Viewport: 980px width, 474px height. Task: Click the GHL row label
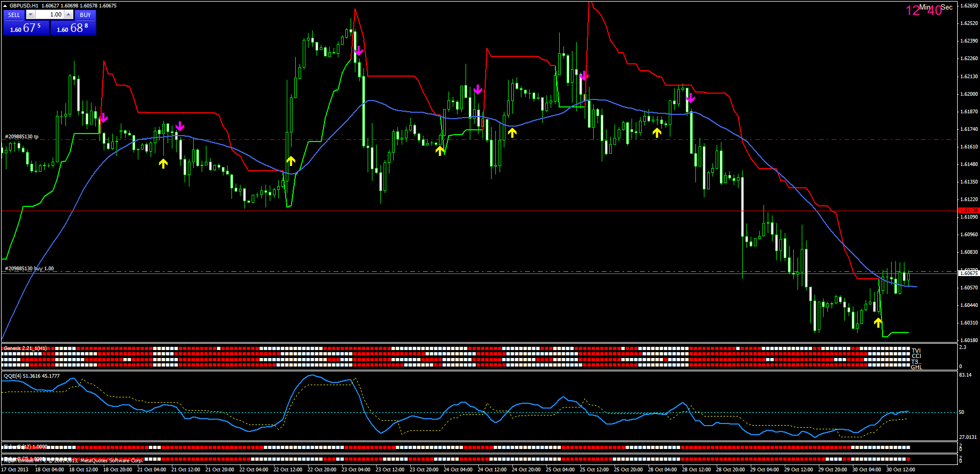point(917,367)
